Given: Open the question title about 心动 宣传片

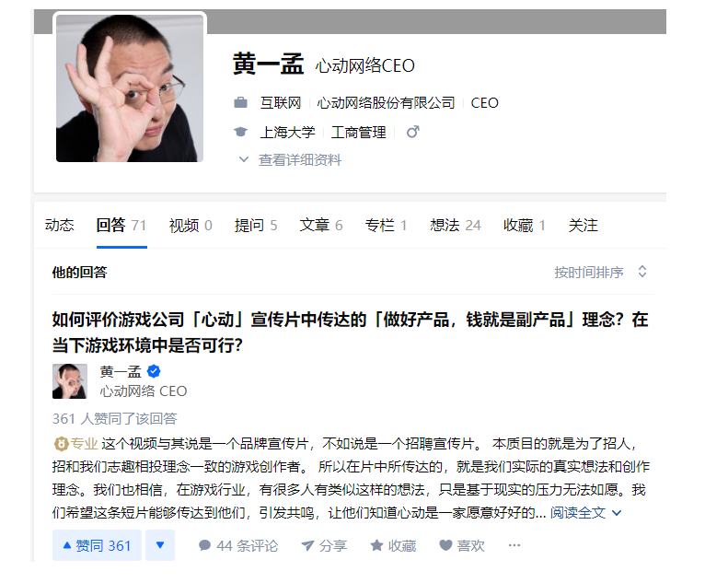Looking at the screenshot, I should click(350, 332).
